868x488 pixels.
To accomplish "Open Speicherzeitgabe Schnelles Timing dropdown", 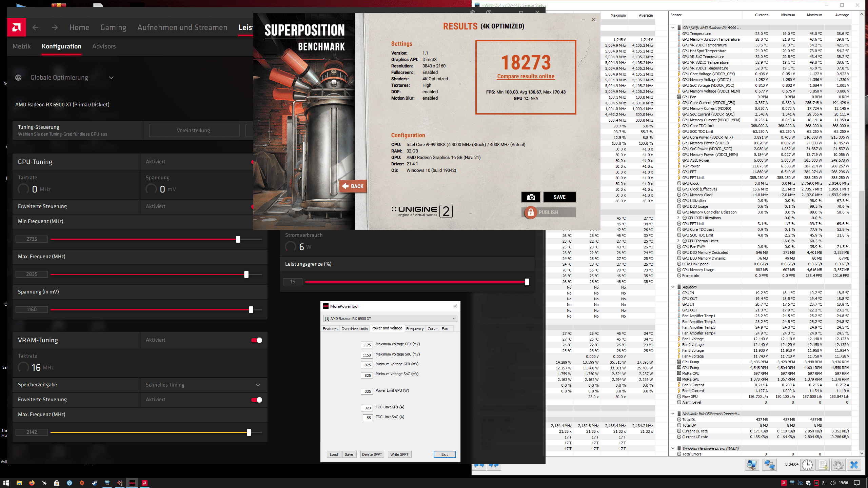I will click(x=203, y=385).
